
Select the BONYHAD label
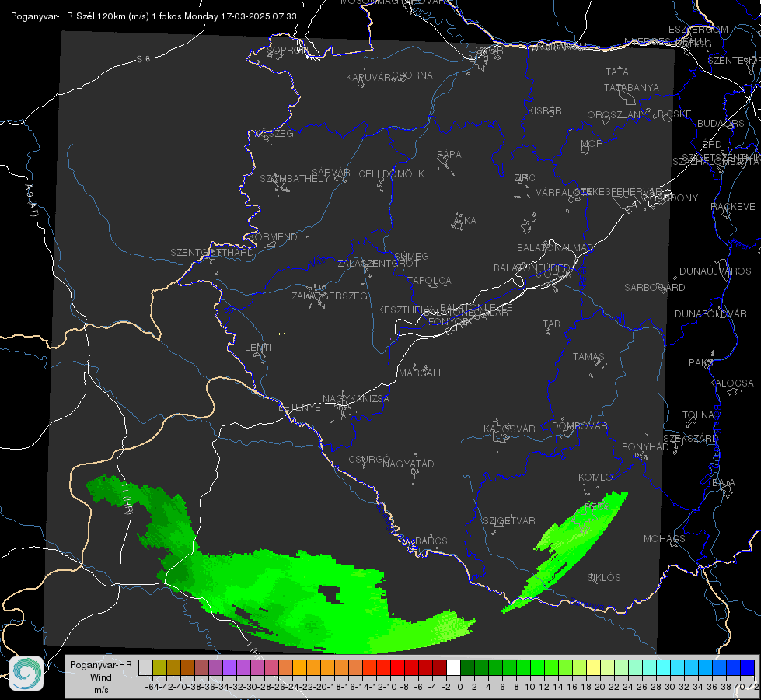pyautogui.click(x=645, y=447)
